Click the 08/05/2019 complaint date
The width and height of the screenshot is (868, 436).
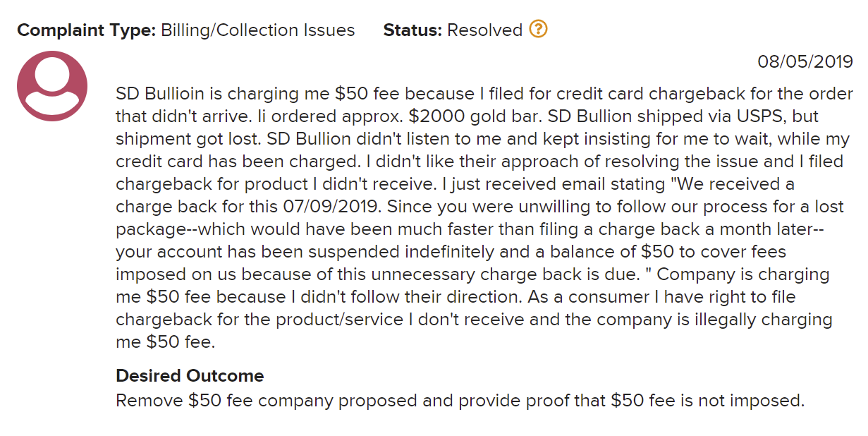point(805,62)
